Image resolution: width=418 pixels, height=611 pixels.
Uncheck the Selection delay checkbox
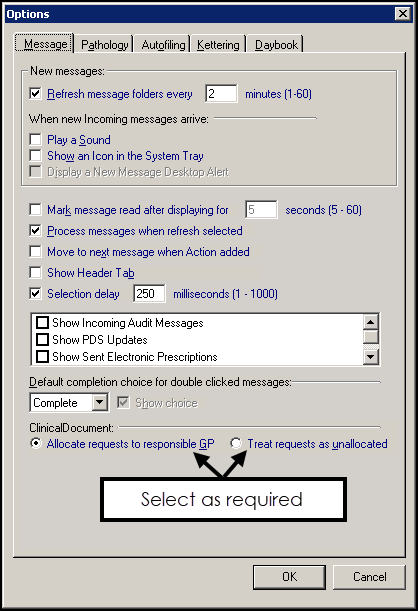point(35,293)
